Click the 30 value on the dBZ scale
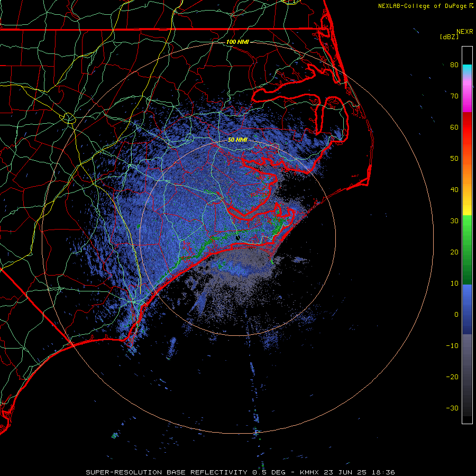This screenshot has height=476, width=476. [x=454, y=221]
